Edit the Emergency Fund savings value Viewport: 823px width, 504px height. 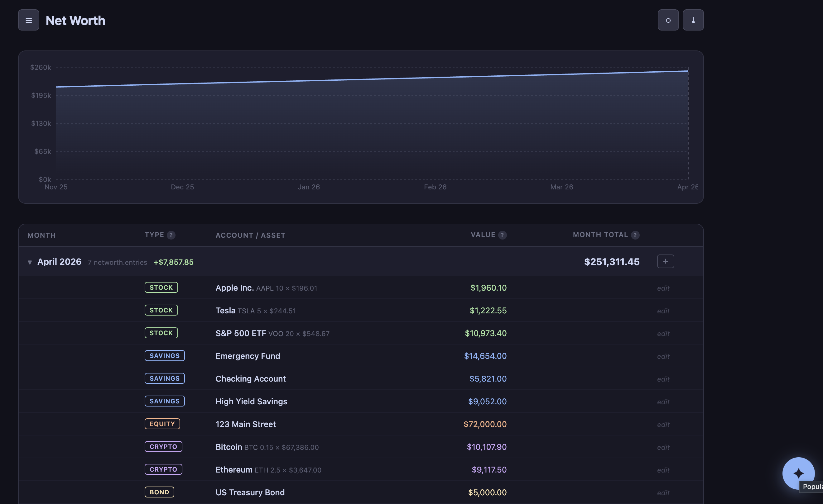[x=663, y=356]
